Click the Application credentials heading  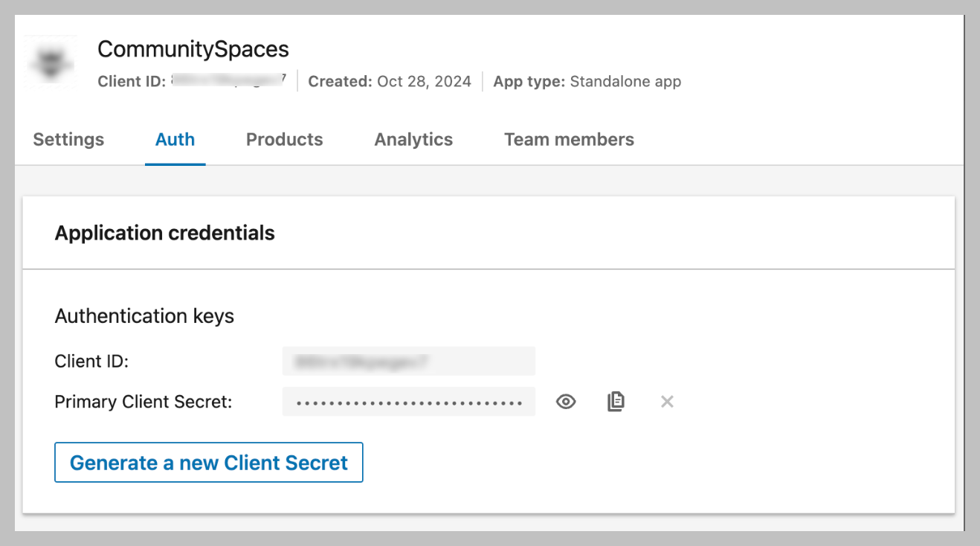(164, 233)
